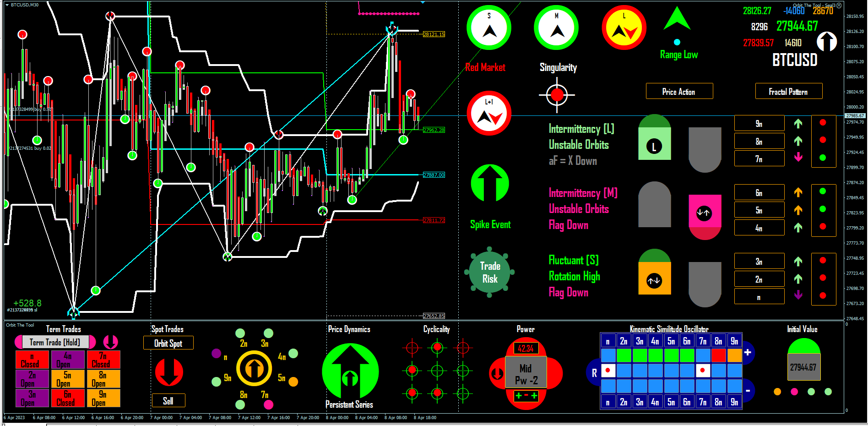
Task: Click the pink down arrow next to 7n
Action: click(798, 157)
